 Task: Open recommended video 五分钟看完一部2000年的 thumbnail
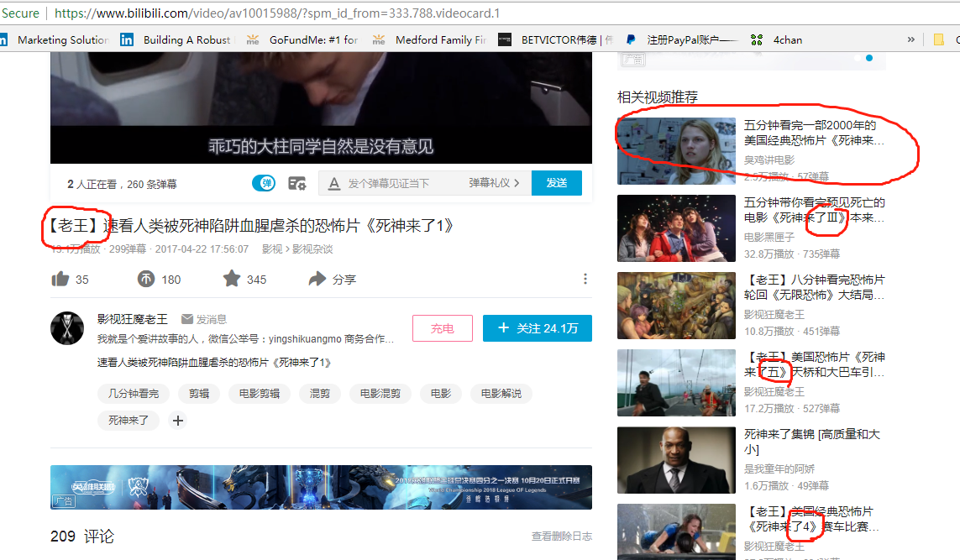pyautogui.click(x=676, y=150)
